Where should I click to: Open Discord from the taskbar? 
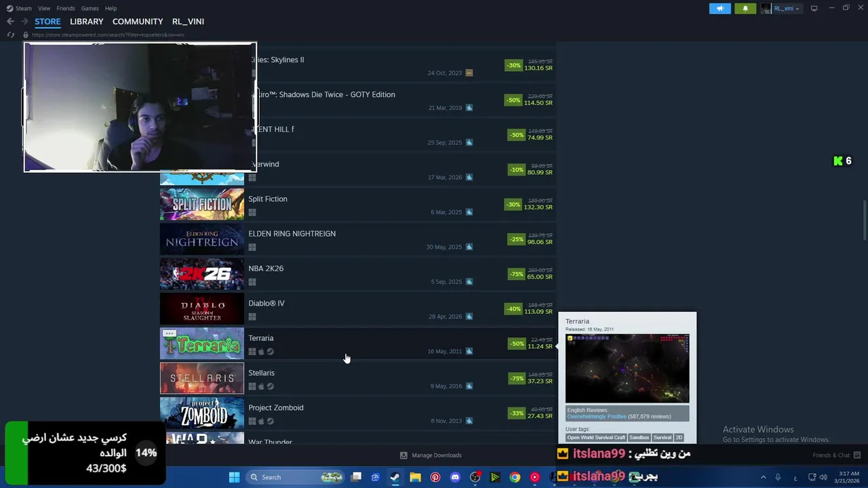click(x=455, y=477)
